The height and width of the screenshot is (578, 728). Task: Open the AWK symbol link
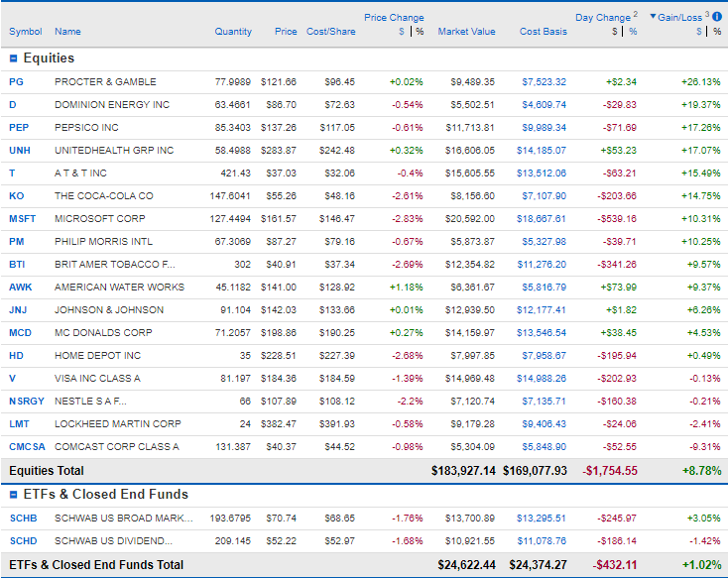[x=21, y=287]
